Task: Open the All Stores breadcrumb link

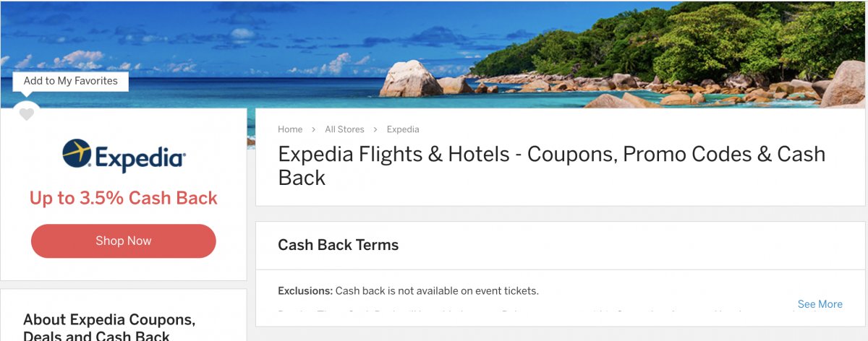Action: tap(344, 129)
